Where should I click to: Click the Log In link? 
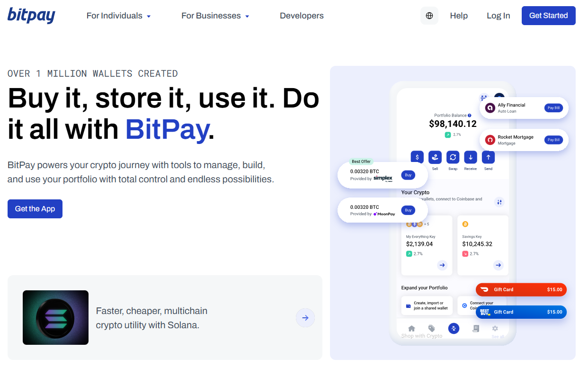(x=498, y=16)
